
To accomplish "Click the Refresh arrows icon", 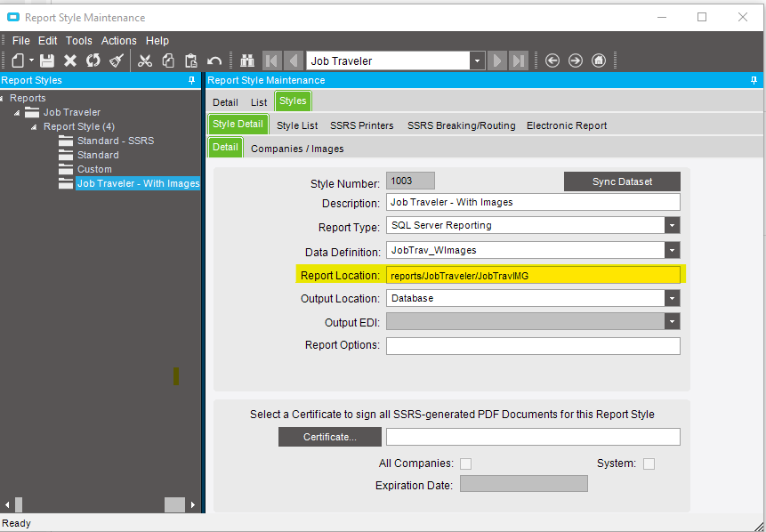I will click(x=93, y=60).
